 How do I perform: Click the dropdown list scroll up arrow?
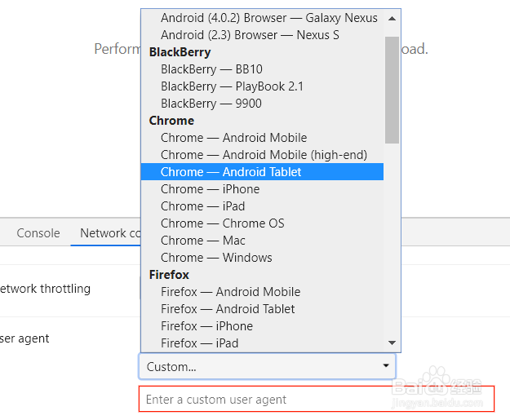[x=392, y=19]
